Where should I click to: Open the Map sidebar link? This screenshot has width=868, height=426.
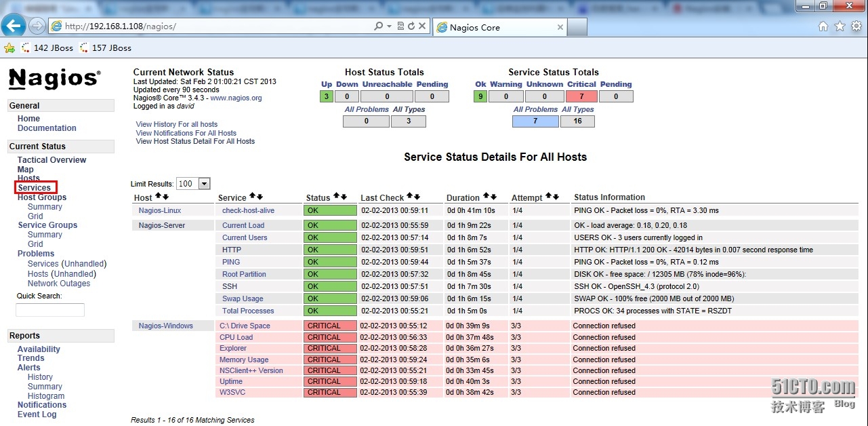coord(26,170)
